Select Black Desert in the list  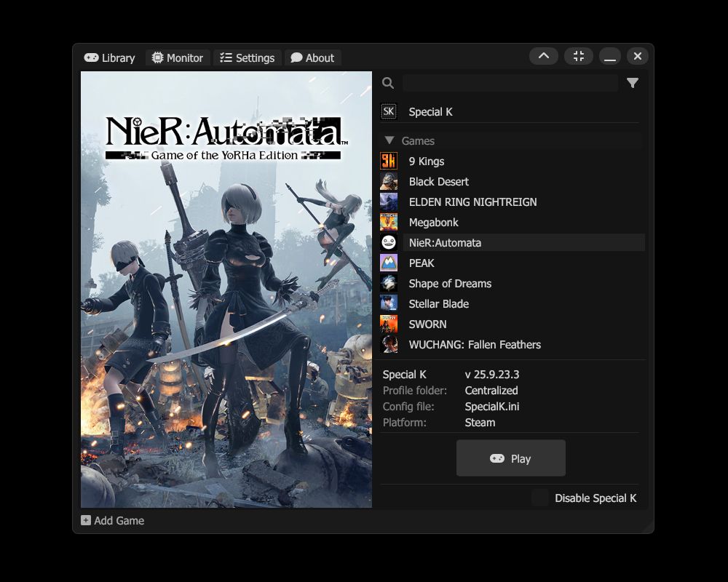click(439, 182)
